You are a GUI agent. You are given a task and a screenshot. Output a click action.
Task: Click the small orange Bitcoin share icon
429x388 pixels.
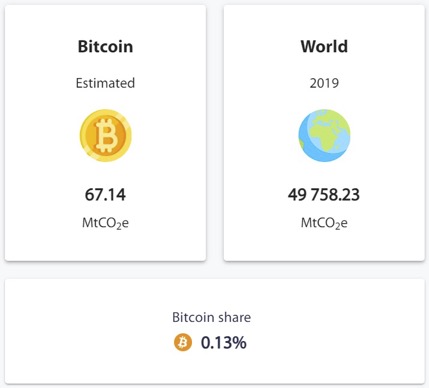click(x=183, y=342)
